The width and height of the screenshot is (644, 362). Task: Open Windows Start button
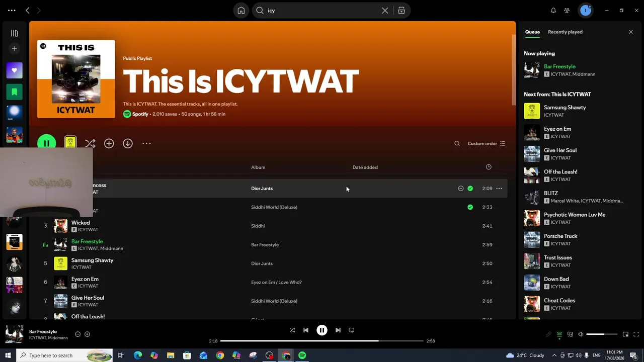[8, 355]
